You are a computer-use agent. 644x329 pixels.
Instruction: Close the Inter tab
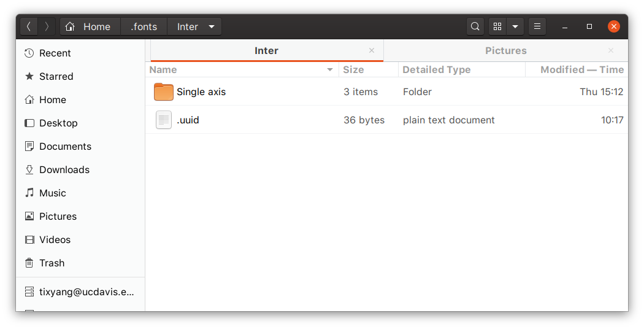372,50
